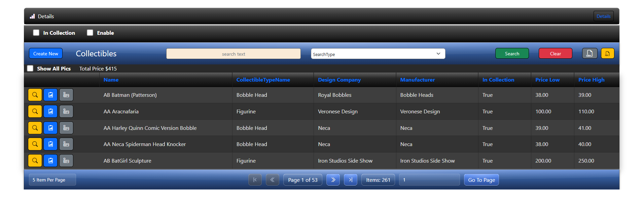The image size is (644, 198).
Task: Toggle the Enable checkbox
Action: point(90,33)
